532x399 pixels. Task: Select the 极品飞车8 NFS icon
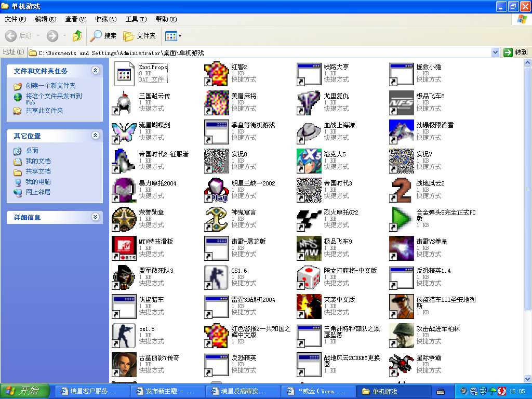[402, 102]
